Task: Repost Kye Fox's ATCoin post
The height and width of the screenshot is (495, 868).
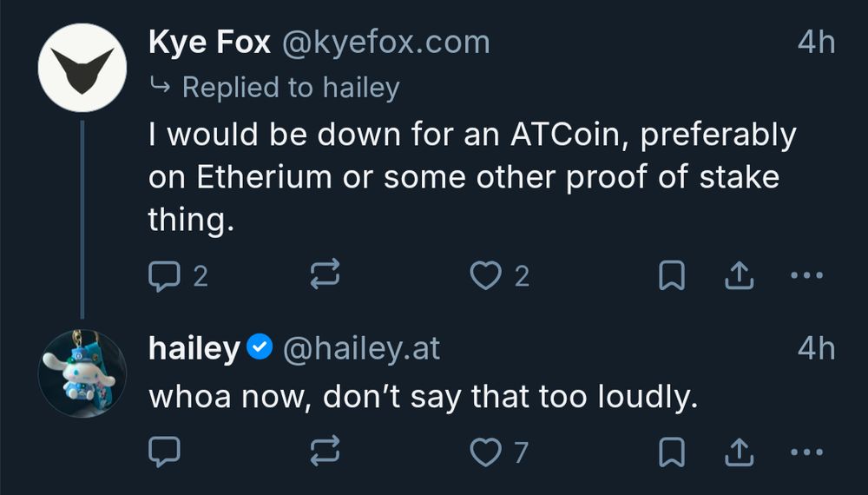Action: click(325, 276)
